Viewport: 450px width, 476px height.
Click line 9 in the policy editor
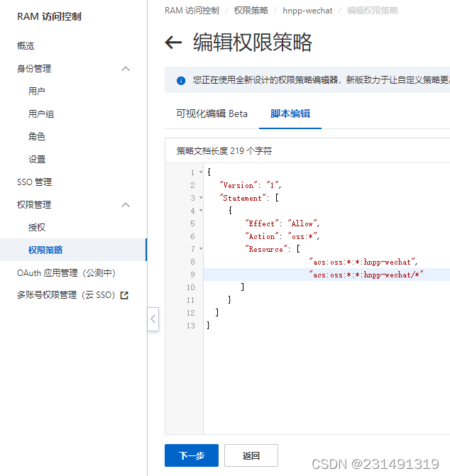326,275
